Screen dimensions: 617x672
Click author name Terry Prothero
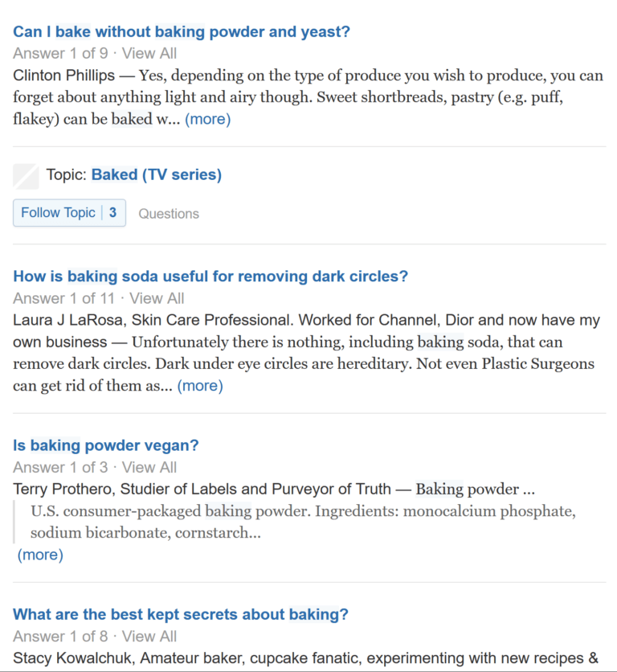point(64,489)
